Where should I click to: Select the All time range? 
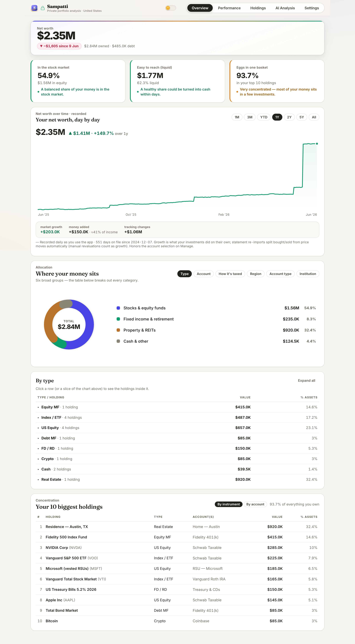314,117
